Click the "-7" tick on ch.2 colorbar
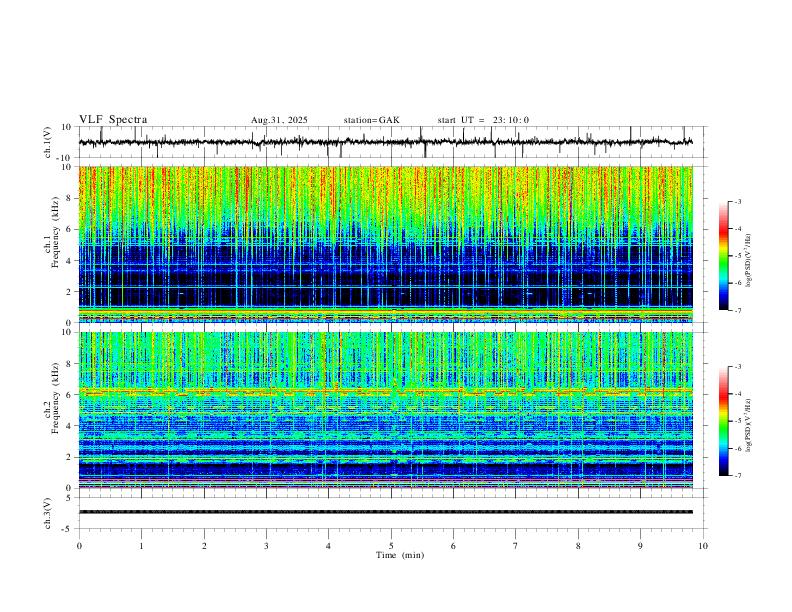Image resolution: width=792 pixels, height=612 pixels. pyautogui.click(x=737, y=476)
